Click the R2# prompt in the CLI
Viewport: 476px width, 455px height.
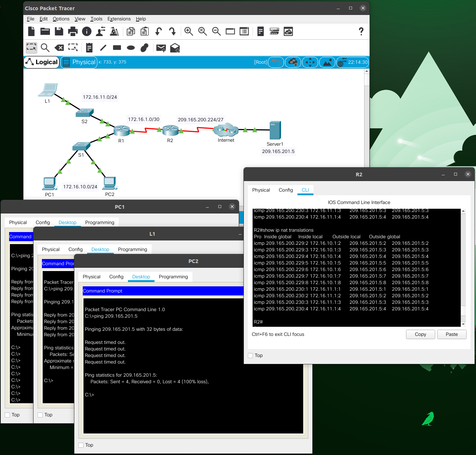click(x=258, y=322)
